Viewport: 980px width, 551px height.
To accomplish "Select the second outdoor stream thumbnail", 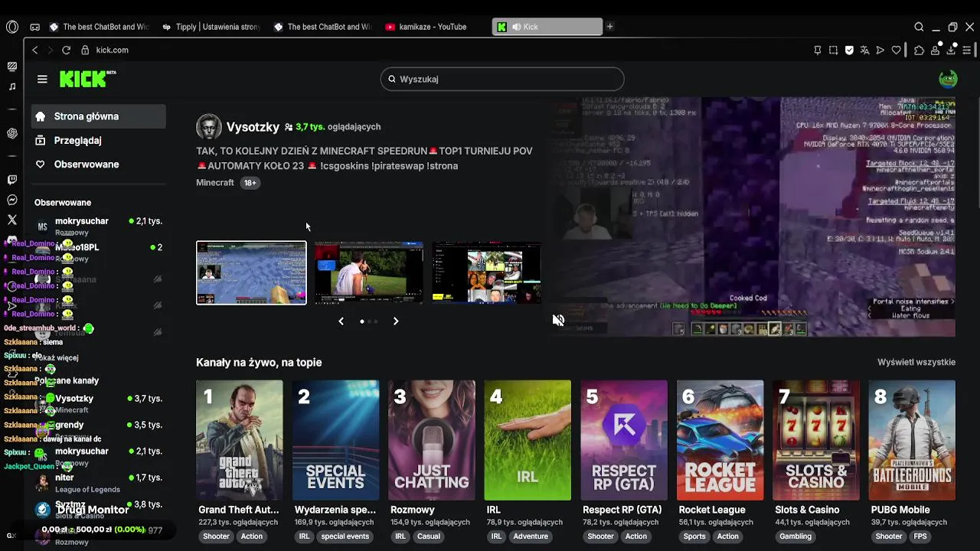I will tap(369, 272).
